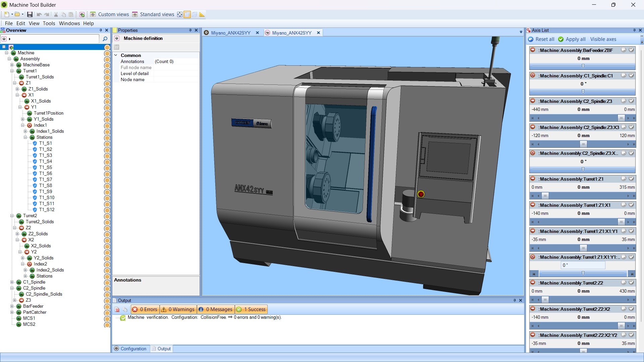This screenshot has width=644, height=362.
Task: Toggle the 0 Messages filter
Action: point(216,309)
